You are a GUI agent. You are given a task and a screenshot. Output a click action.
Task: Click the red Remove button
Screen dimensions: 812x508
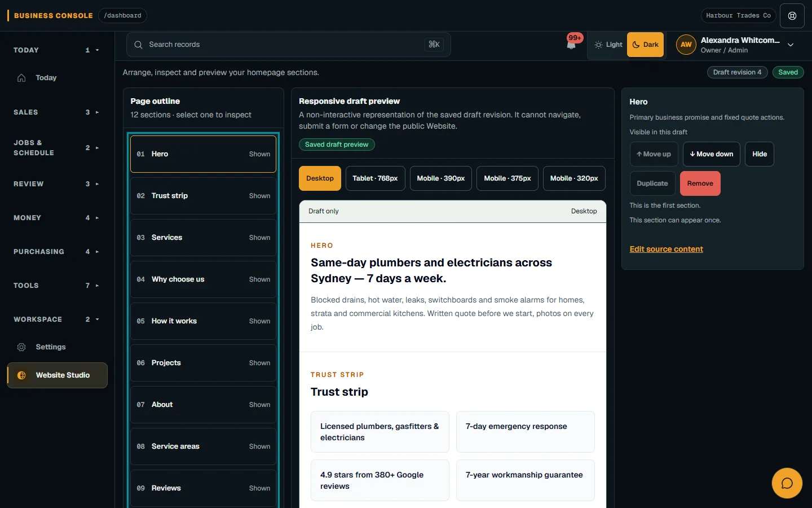(700, 183)
